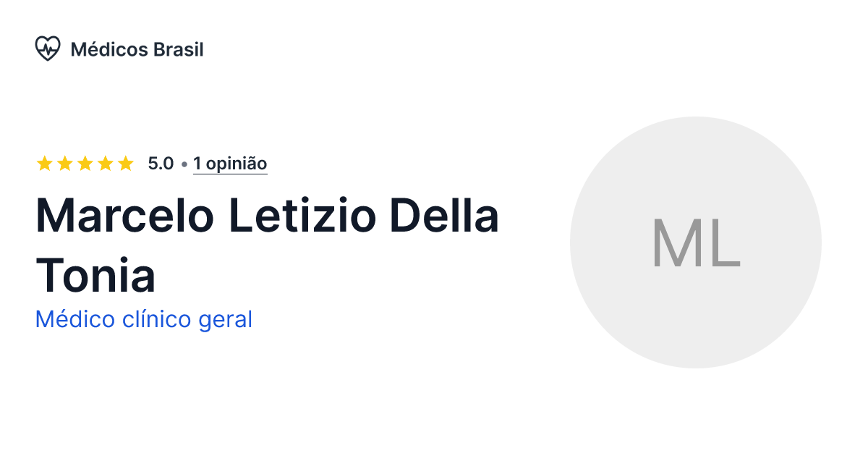This screenshot has height=456, width=868.
Task: Click the logo in the top-left corner
Action: tap(48, 48)
